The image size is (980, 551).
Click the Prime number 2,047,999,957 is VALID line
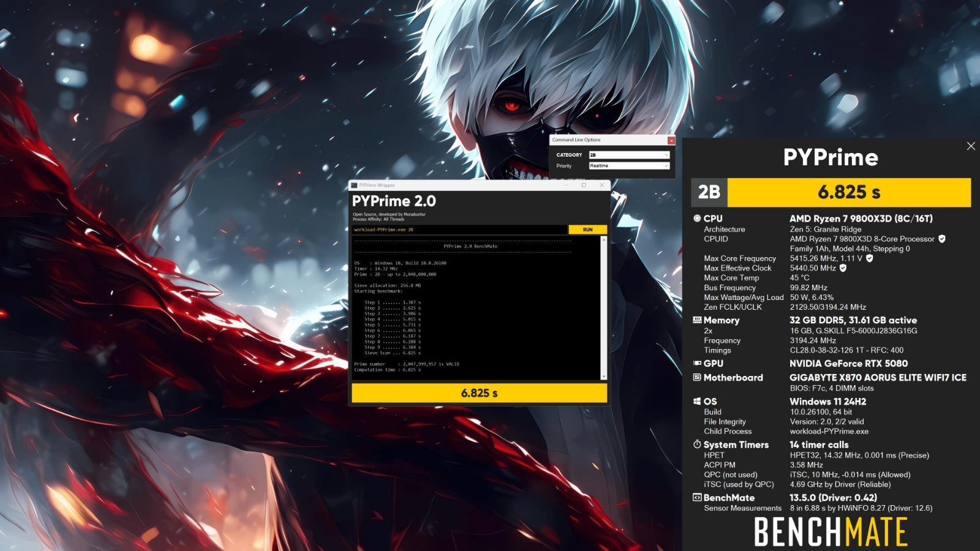pos(407,364)
